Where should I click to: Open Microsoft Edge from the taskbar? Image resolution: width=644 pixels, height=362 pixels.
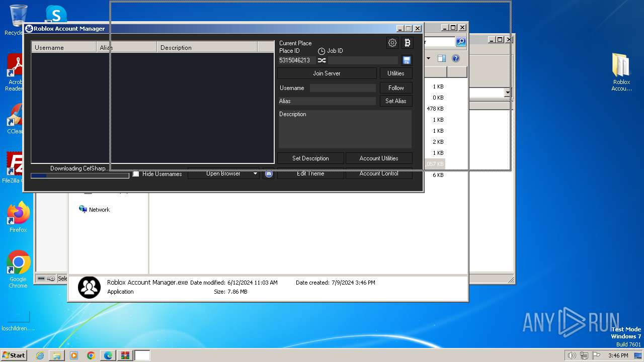(x=108, y=355)
